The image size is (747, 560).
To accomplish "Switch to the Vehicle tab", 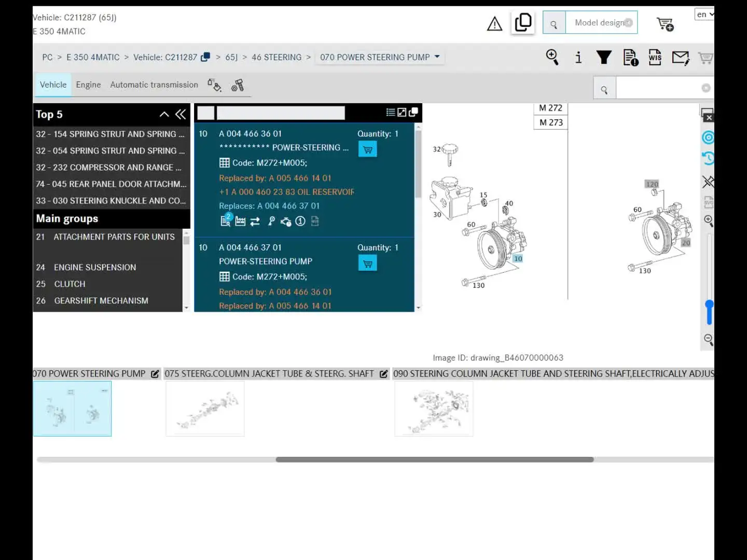I will click(x=53, y=85).
